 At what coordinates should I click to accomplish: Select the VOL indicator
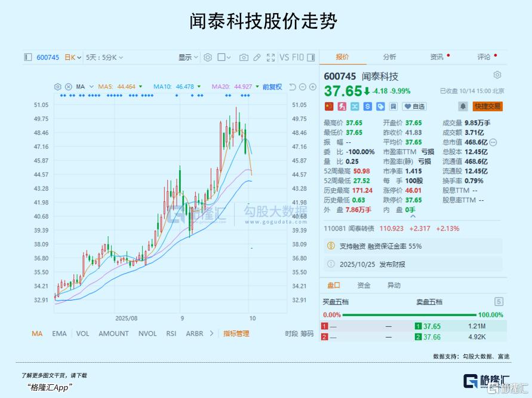(x=83, y=333)
